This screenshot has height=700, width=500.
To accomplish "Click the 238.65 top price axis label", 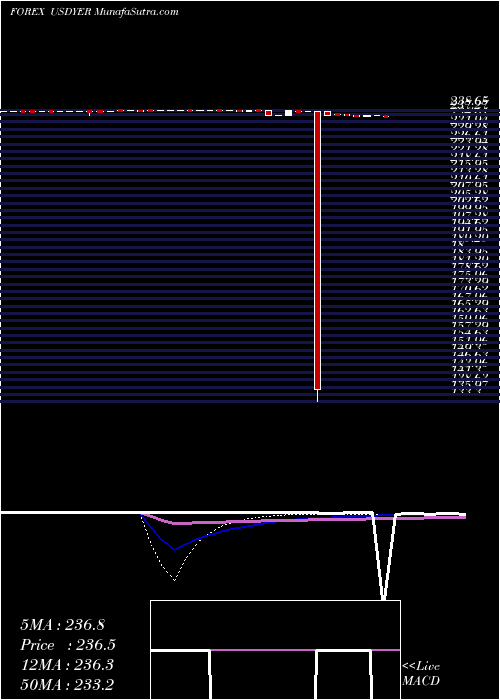I will (469, 102).
